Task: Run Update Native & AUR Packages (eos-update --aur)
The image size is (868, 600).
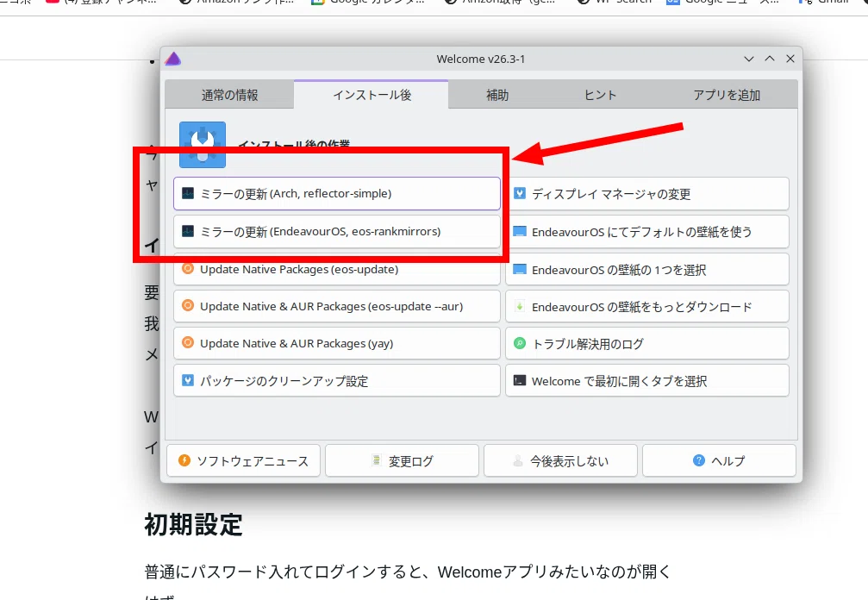Action: coord(336,307)
